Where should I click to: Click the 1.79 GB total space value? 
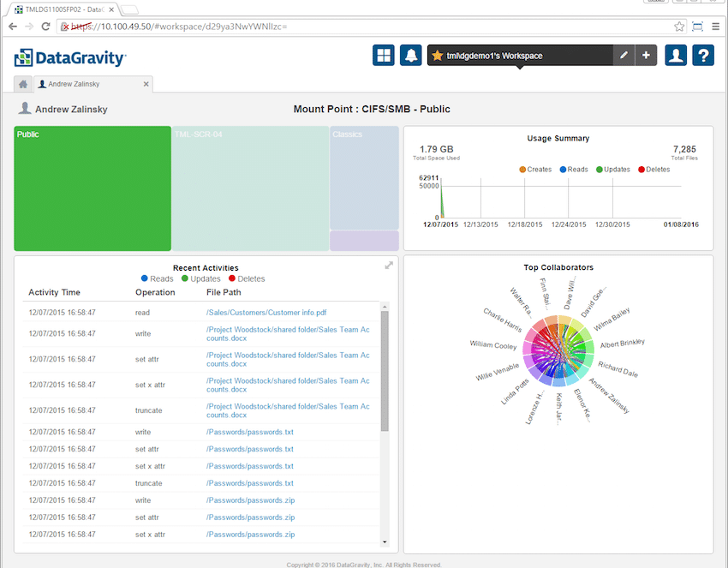[437, 149]
